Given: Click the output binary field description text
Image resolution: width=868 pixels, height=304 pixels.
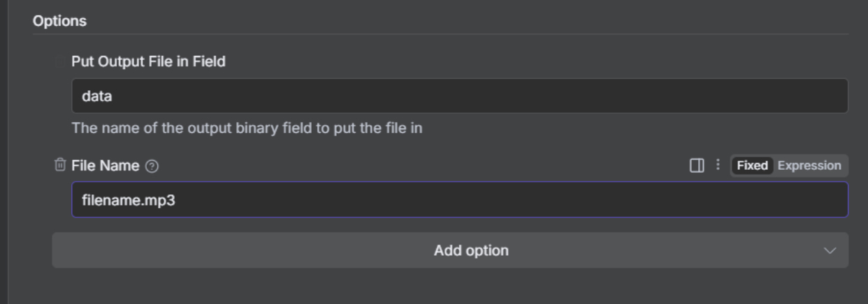Looking at the screenshot, I should coord(247,129).
